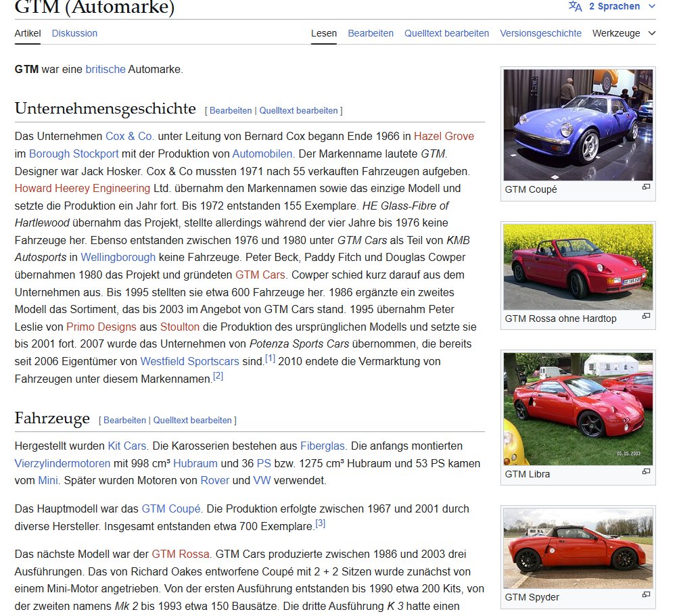The height and width of the screenshot is (616, 677).
Task: Open the Westfield Sportscars link
Action: pyautogui.click(x=189, y=361)
